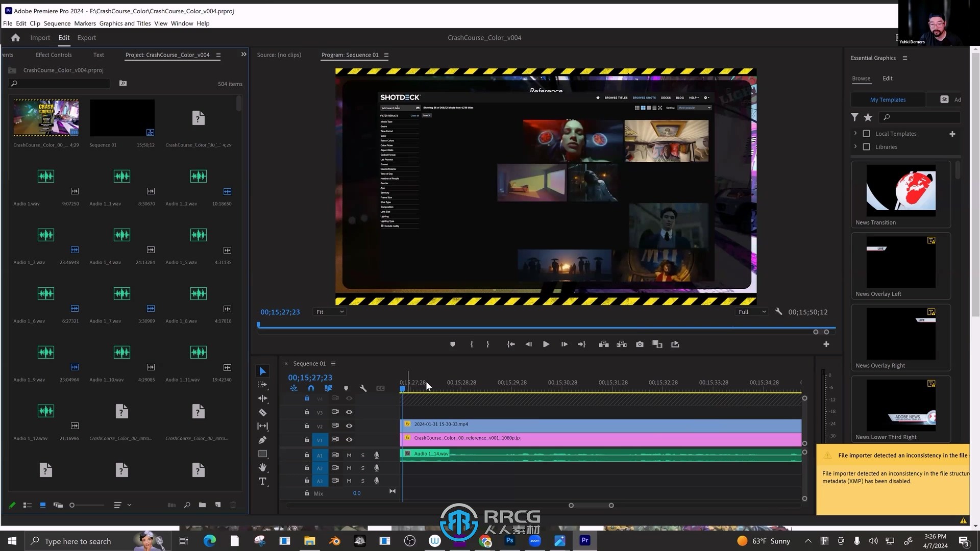This screenshot has height=551, width=980.
Task: Expand the Libraries row
Action: 855,146
